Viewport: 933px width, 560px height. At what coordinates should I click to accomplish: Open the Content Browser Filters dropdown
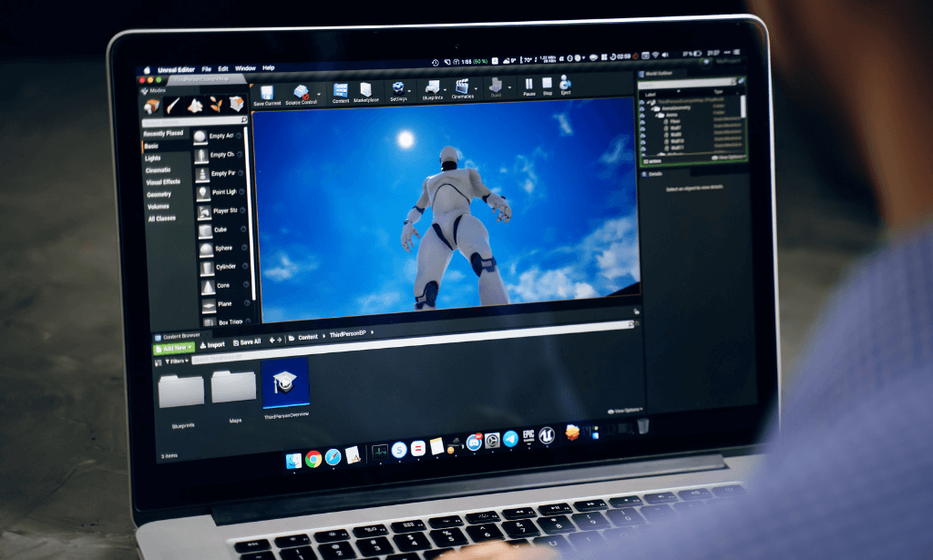point(177,361)
